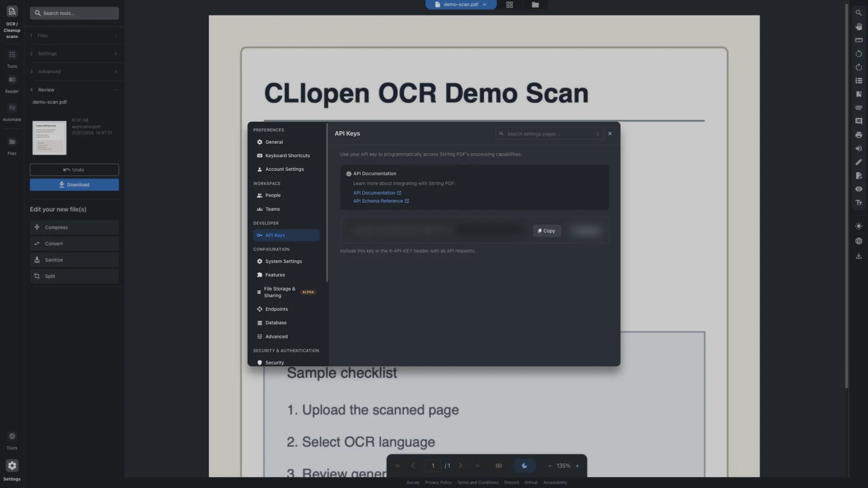Screen dimensions: 868x488
Task: Click the globe language icon
Action: pos(858,241)
